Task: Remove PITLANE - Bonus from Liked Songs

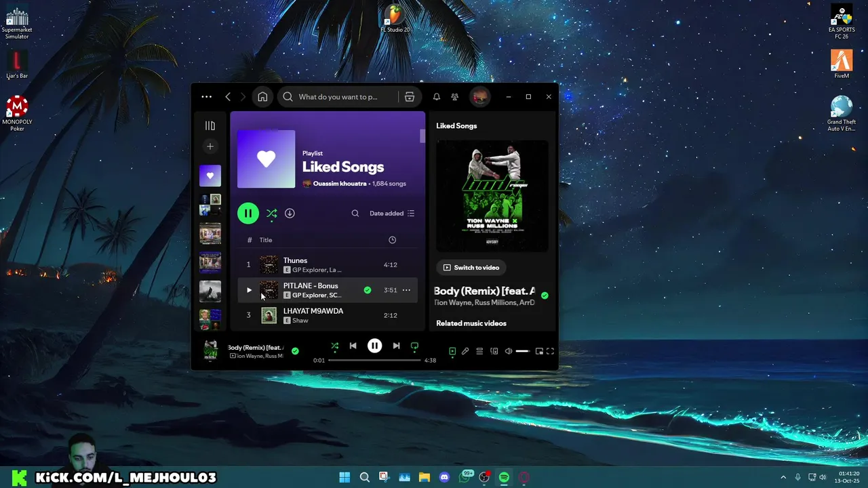Action: [368, 290]
